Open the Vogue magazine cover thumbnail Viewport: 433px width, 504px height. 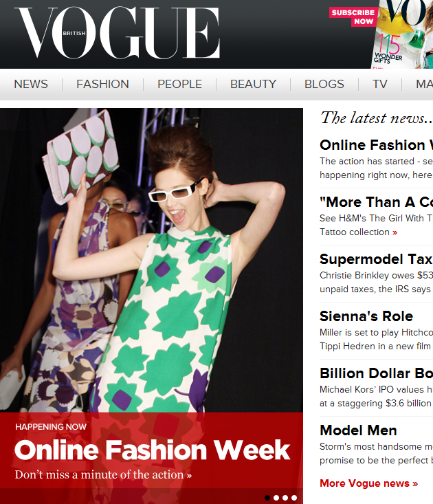click(x=402, y=34)
